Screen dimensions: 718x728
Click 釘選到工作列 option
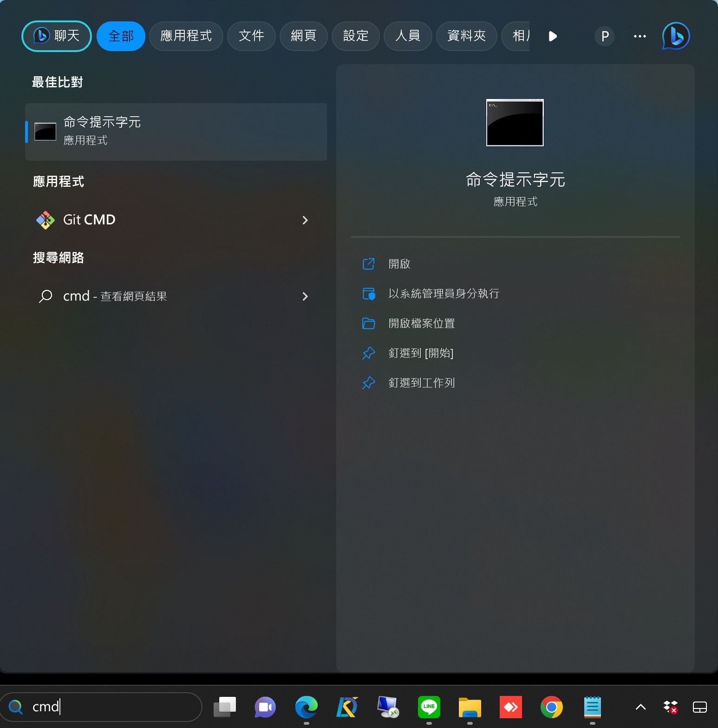point(421,383)
